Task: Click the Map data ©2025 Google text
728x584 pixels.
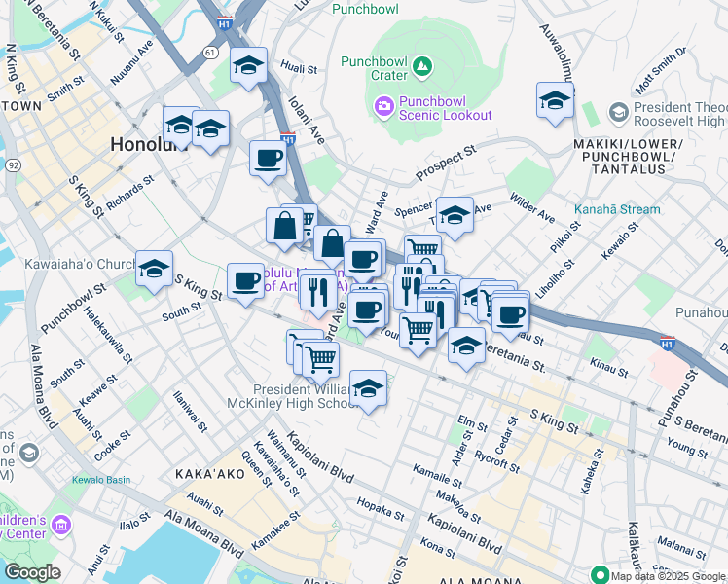Action: click(x=668, y=576)
